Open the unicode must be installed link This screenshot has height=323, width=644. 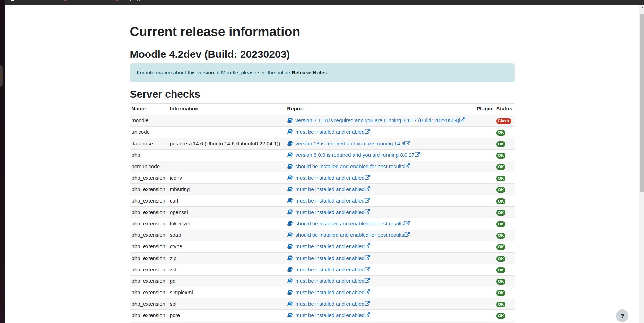pyautogui.click(x=330, y=132)
